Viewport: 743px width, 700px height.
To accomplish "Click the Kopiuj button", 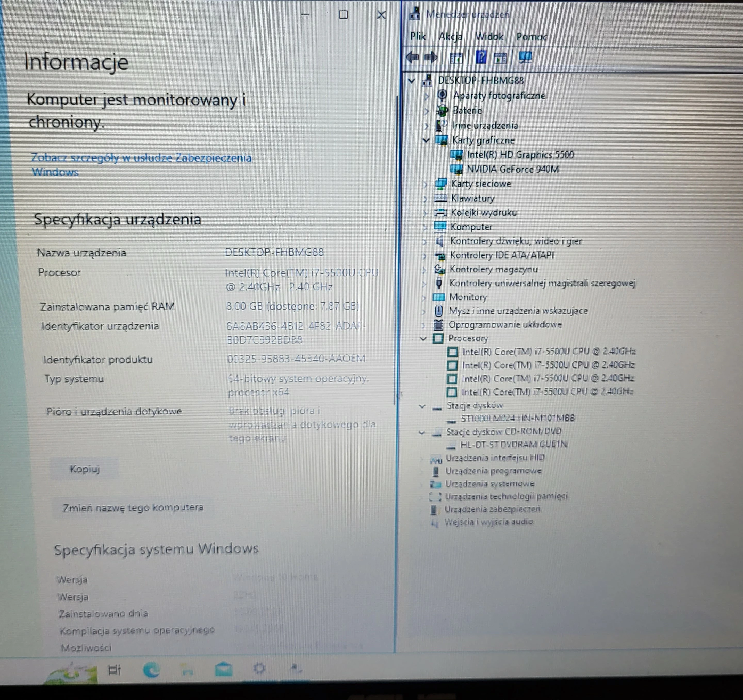I will pyautogui.click(x=85, y=469).
